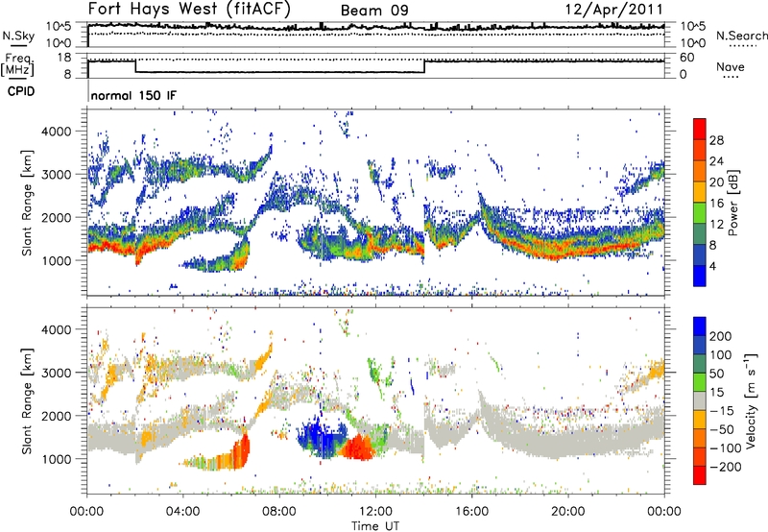Screen dimensions: 768x532
Task: Select the CPID label
Action: (21, 91)
